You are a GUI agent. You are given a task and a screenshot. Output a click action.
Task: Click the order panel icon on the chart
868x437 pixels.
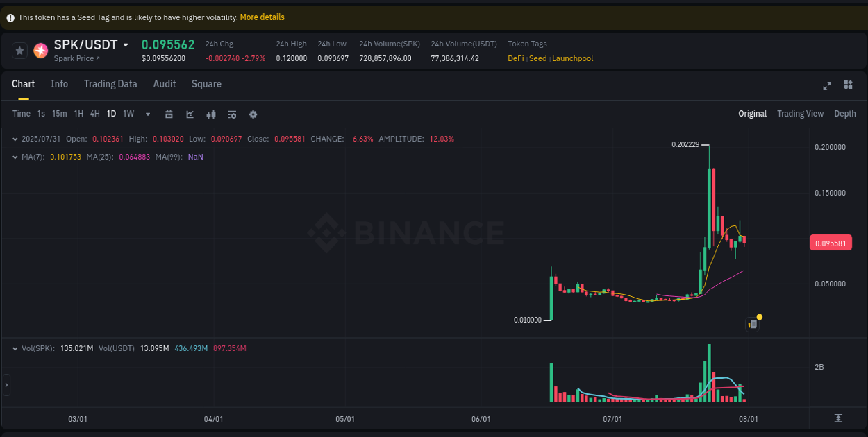coord(752,324)
